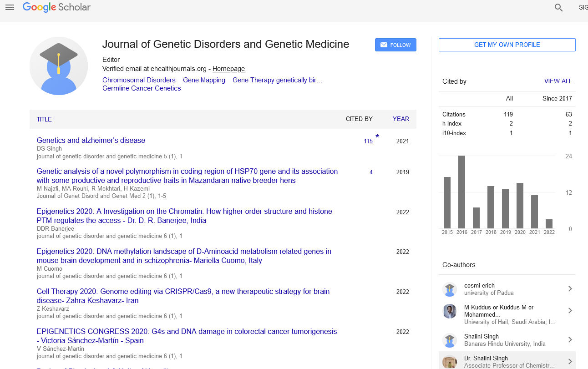Click Shalini Singh avatar icon
The width and height of the screenshot is (588, 369).
[450, 340]
